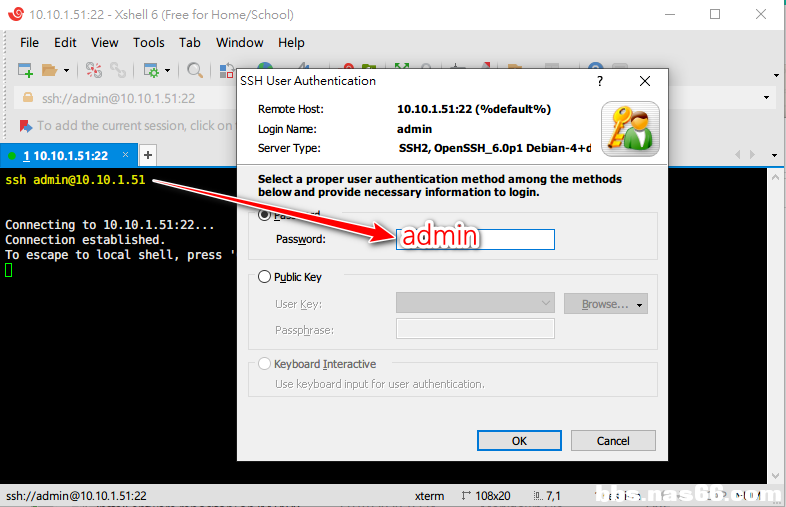Open the Help menu

(x=291, y=43)
